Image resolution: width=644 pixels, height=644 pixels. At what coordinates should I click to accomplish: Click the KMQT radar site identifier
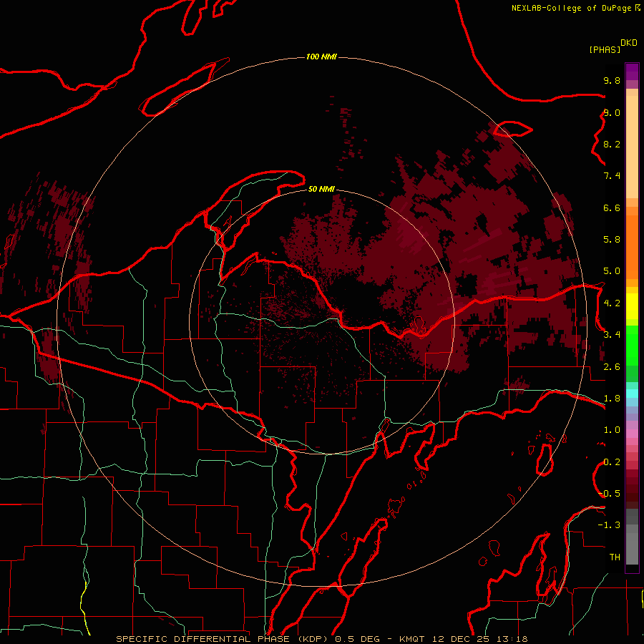click(x=411, y=639)
